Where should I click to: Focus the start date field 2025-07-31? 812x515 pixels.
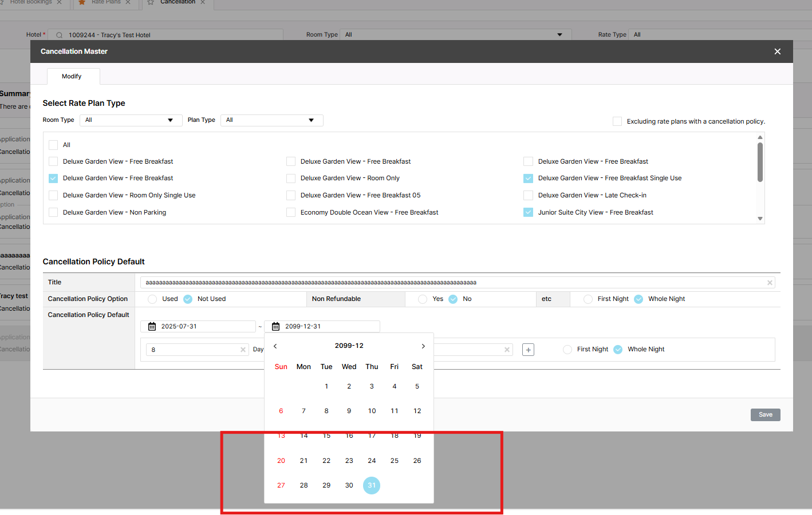tap(198, 326)
